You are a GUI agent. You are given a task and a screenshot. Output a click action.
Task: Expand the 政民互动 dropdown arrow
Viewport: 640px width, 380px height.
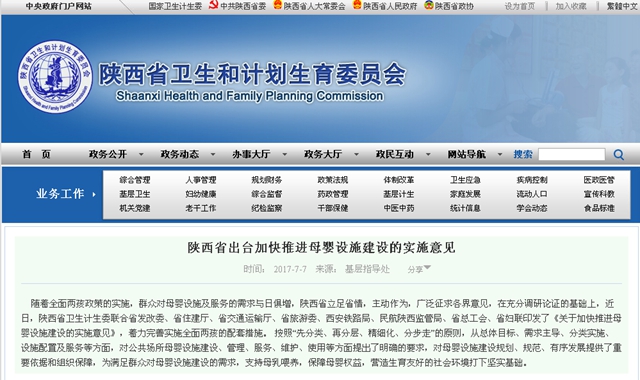point(428,154)
